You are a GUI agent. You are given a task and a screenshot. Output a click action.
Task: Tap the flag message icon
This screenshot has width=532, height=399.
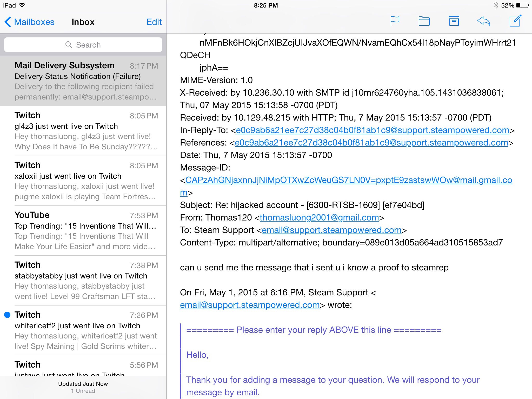coord(395,21)
